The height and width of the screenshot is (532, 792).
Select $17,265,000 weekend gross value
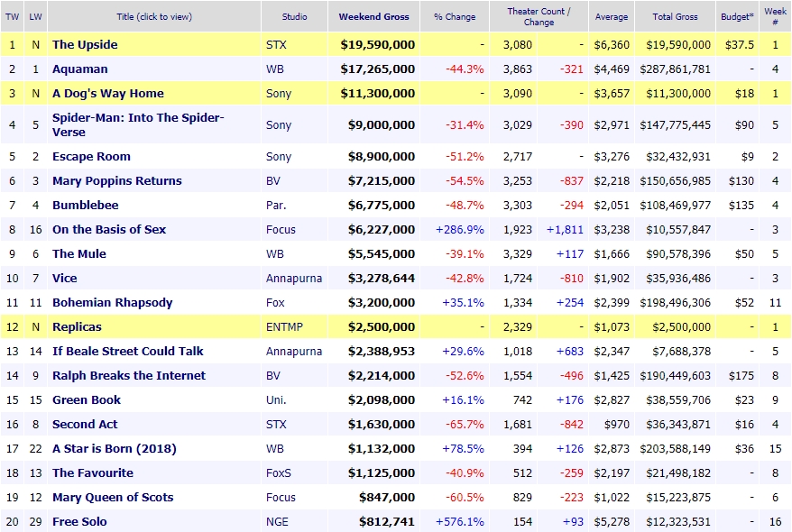pyautogui.click(x=378, y=69)
